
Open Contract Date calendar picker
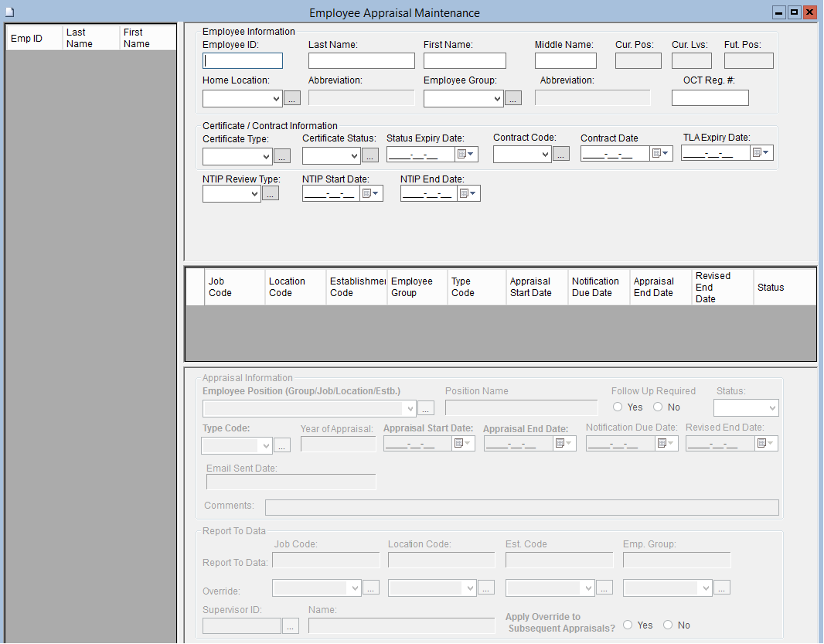point(661,154)
